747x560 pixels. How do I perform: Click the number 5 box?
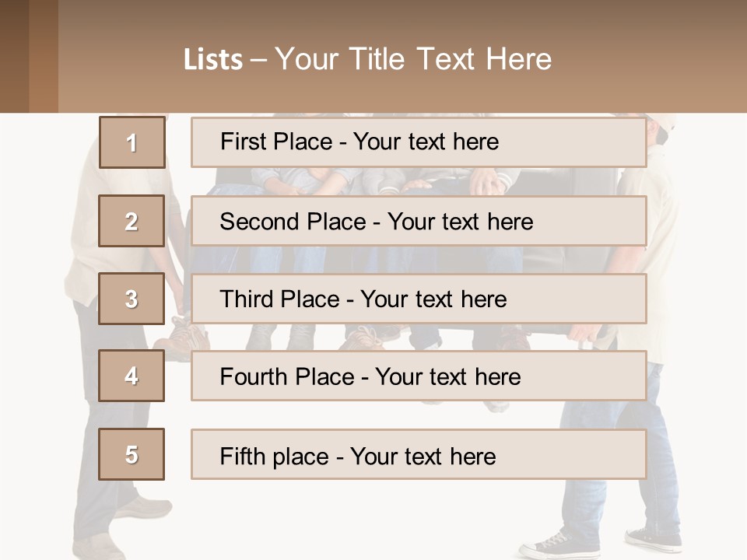pos(132,454)
